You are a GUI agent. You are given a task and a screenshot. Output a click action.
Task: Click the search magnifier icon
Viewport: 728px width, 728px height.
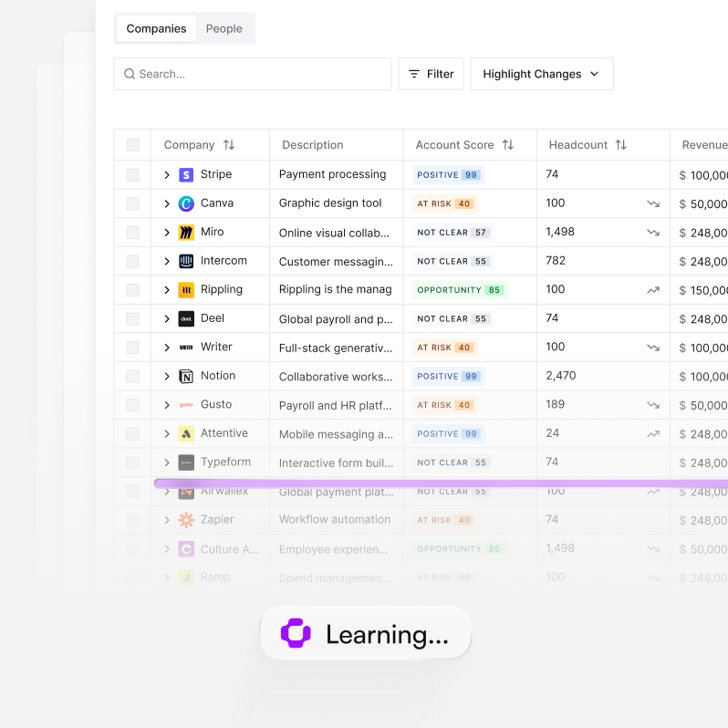129,74
